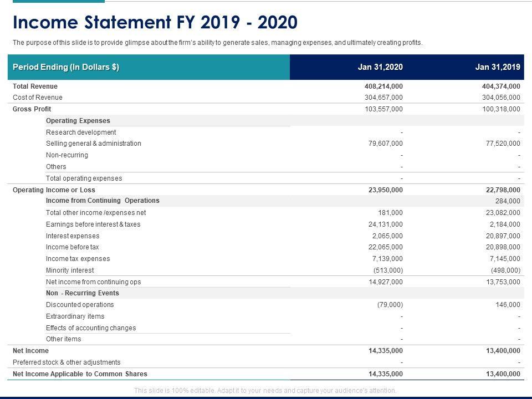Screen dimensions: 532x399
Task: Select the Gross Profit row label
Action: click(32, 109)
